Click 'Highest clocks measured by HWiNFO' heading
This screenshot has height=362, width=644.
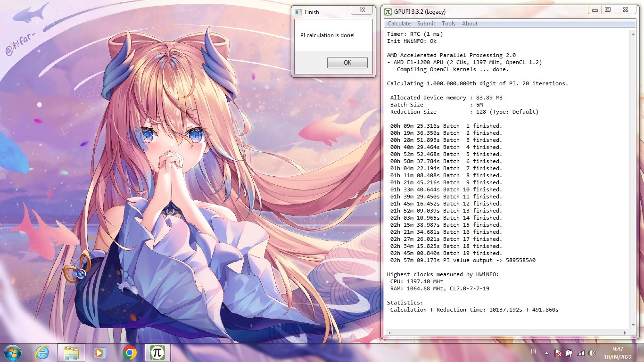click(443, 274)
